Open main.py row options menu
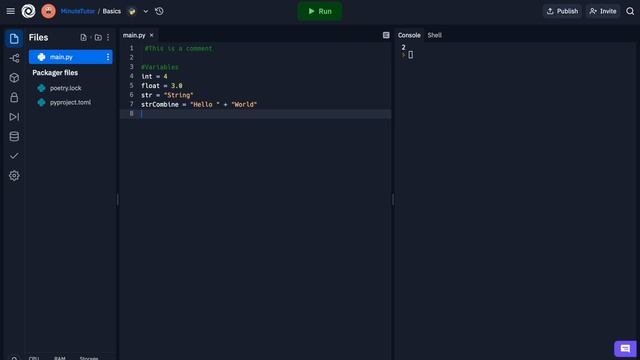 [108, 57]
